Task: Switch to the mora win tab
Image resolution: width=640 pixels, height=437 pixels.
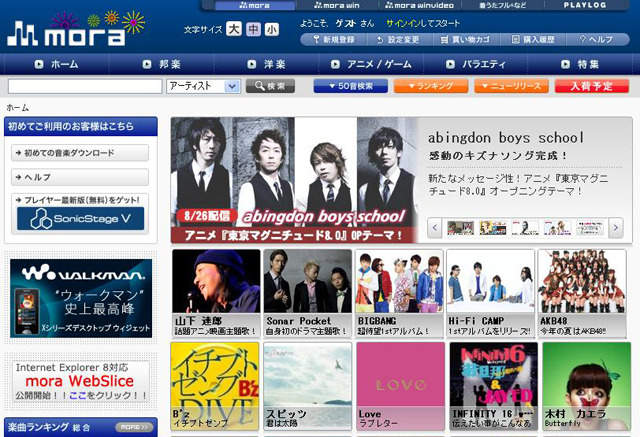Action: pos(337,5)
